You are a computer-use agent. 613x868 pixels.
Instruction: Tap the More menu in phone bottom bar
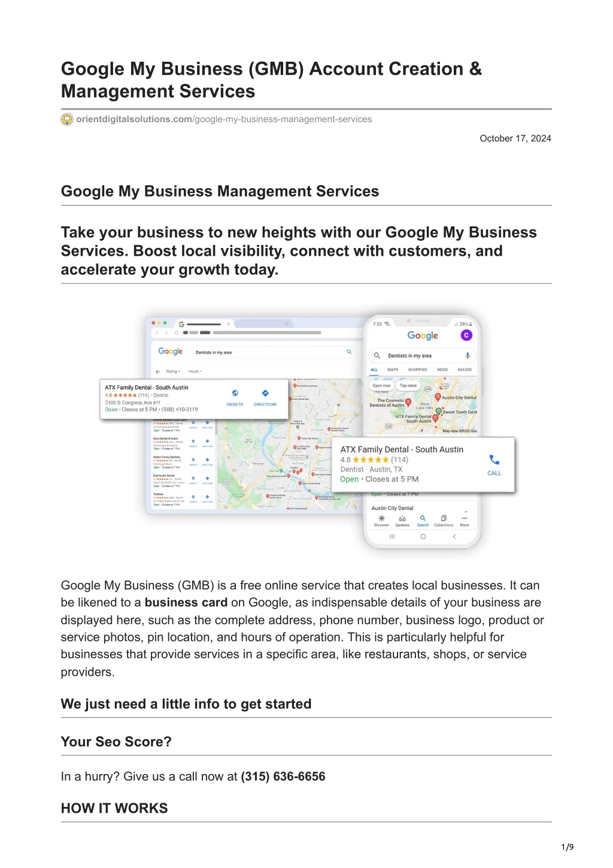(x=465, y=520)
